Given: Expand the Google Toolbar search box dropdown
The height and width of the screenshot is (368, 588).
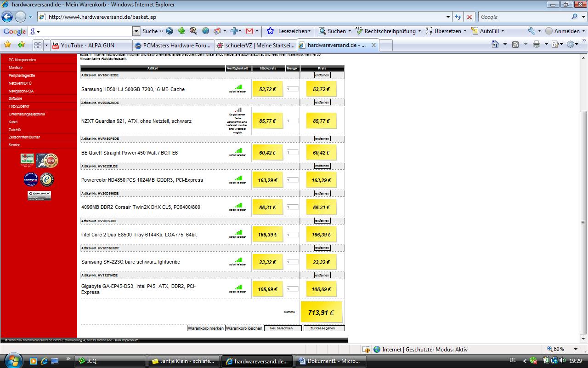Looking at the screenshot, I should pos(136,31).
